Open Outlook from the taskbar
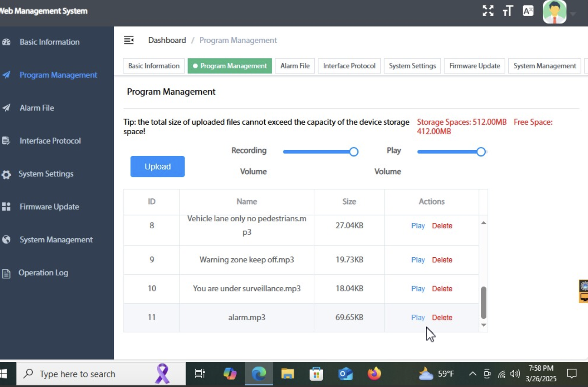This screenshot has height=387, width=588. coord(345,374)
